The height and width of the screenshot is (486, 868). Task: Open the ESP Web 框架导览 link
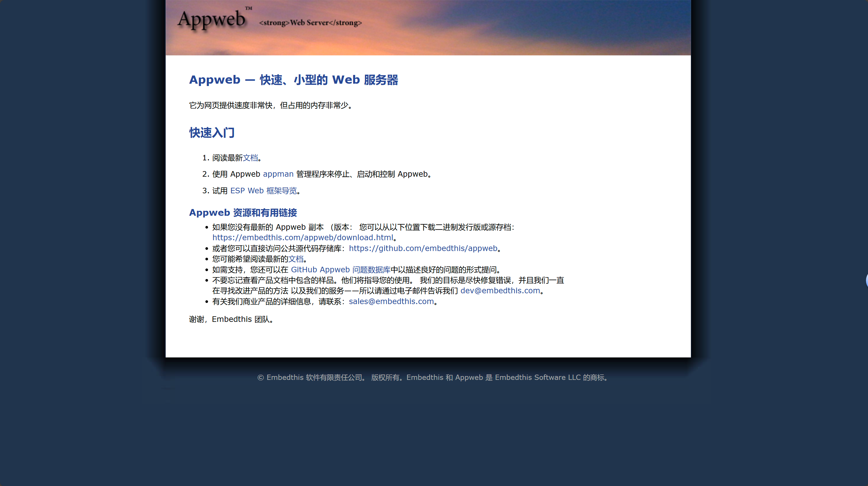coord(263,191)
